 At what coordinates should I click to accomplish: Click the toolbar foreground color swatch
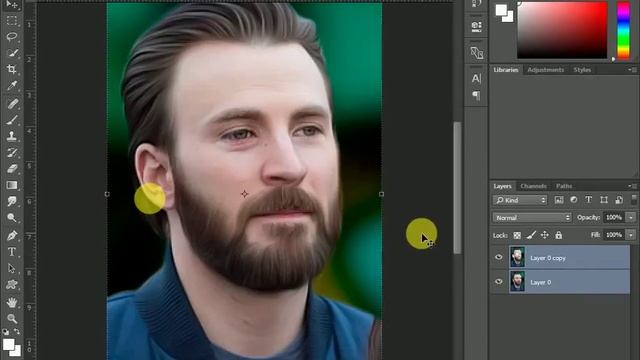pos(9,345)
